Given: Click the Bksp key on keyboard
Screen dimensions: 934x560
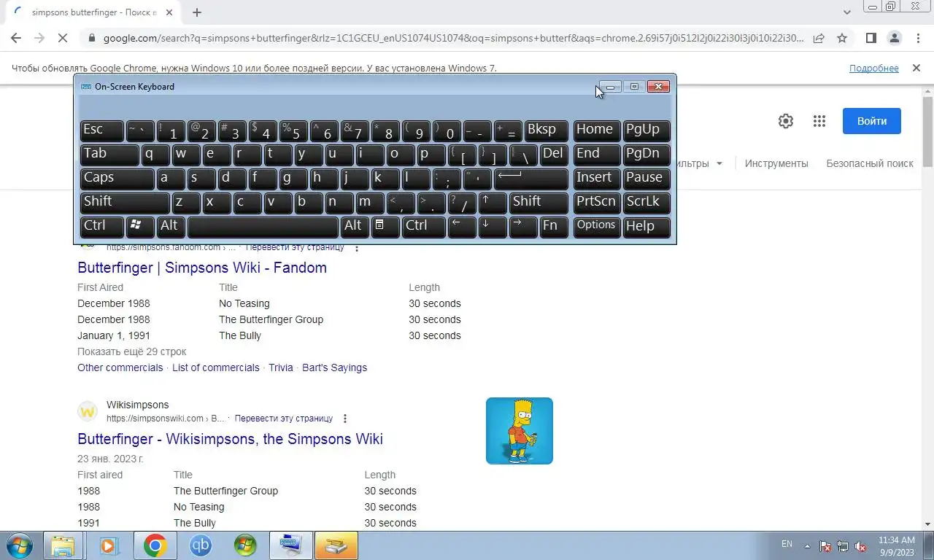Looking at the screenshot, I should click(x=547, y=130).
